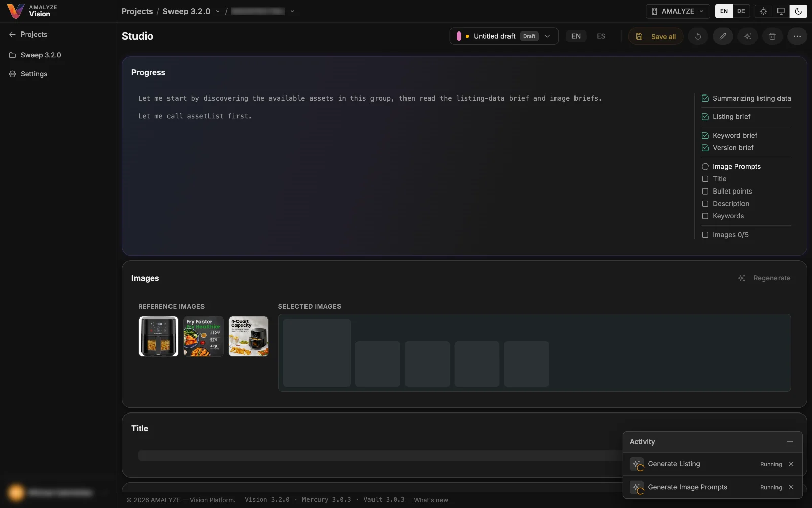Open the three-dots more options menu

[797, 36]
